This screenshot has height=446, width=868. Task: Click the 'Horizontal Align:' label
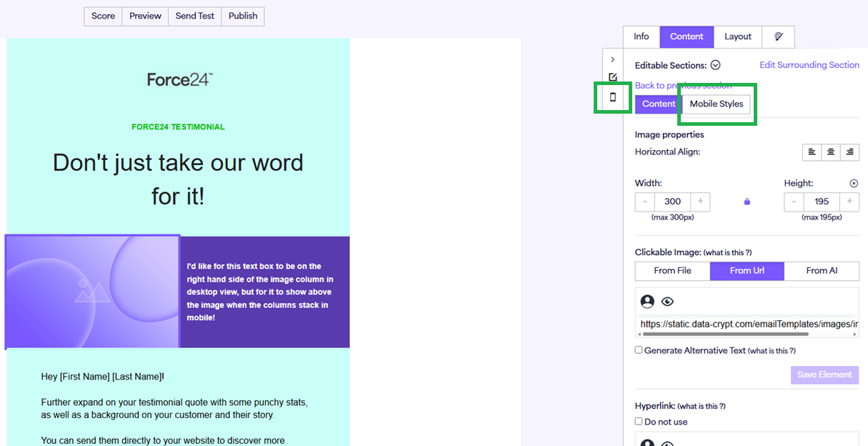(667, 152)
